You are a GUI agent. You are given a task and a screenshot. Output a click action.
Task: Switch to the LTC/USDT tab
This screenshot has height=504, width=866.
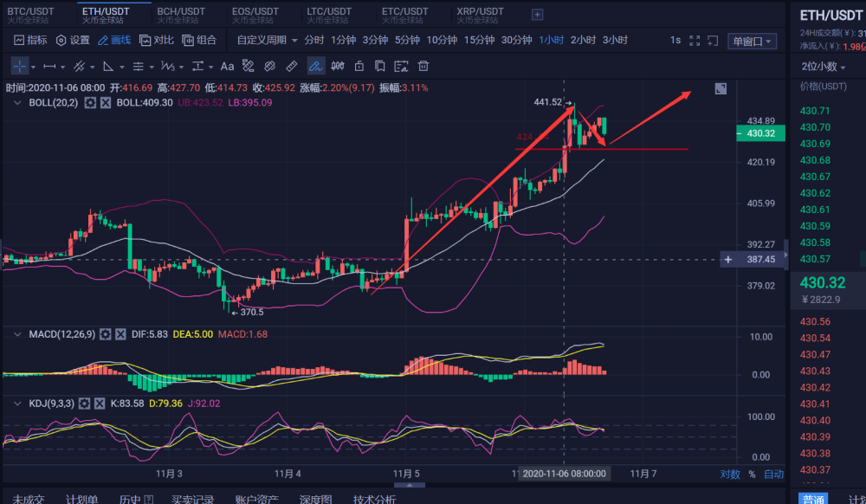click(329, 15)
